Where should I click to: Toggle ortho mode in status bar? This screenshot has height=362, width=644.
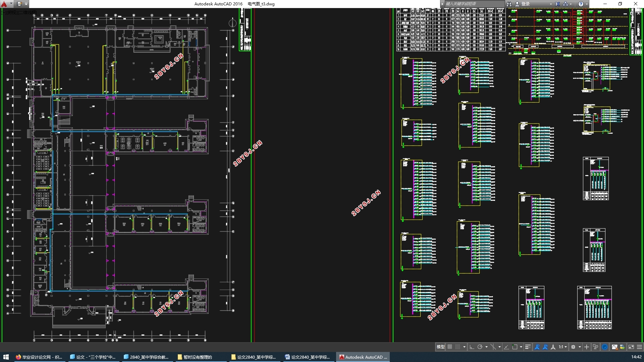[472, 347]
